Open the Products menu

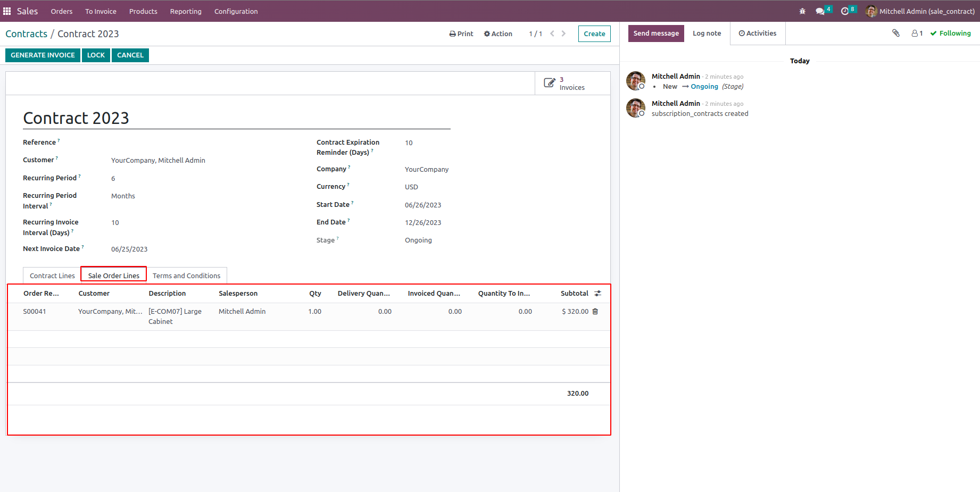click(x=143, y=11)
